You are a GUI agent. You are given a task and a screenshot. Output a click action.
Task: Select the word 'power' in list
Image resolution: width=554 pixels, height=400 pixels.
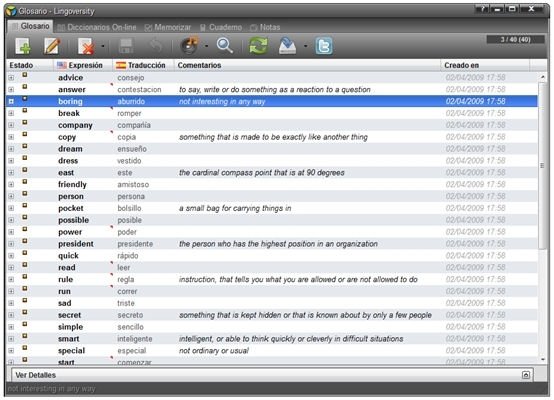click(x=70, y=232)
